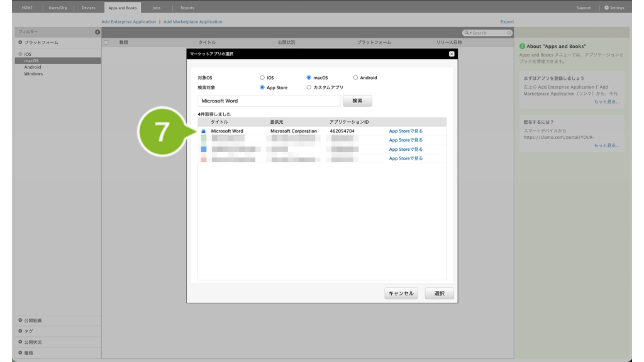644x362 pixels.
Task: Click Add Marketplace Application link
Action: click(192, 22)
